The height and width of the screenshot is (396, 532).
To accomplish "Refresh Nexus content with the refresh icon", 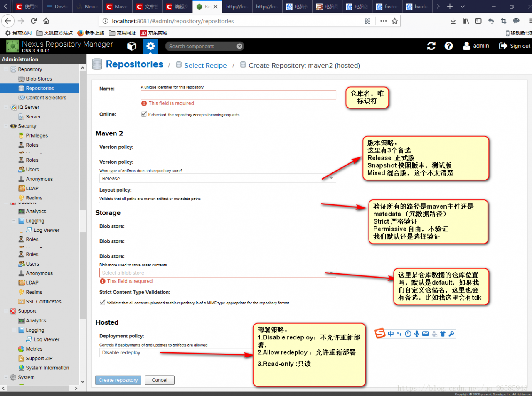I will click(431, 46).
